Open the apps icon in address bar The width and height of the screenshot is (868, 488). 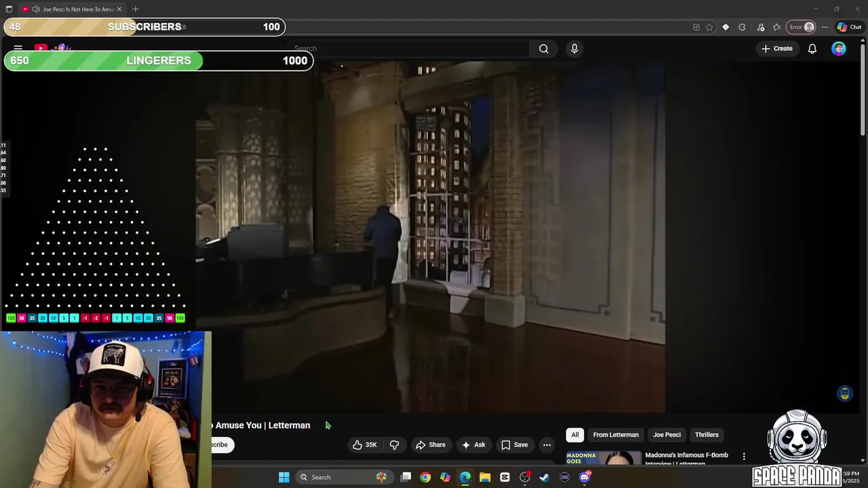(696, 27)
